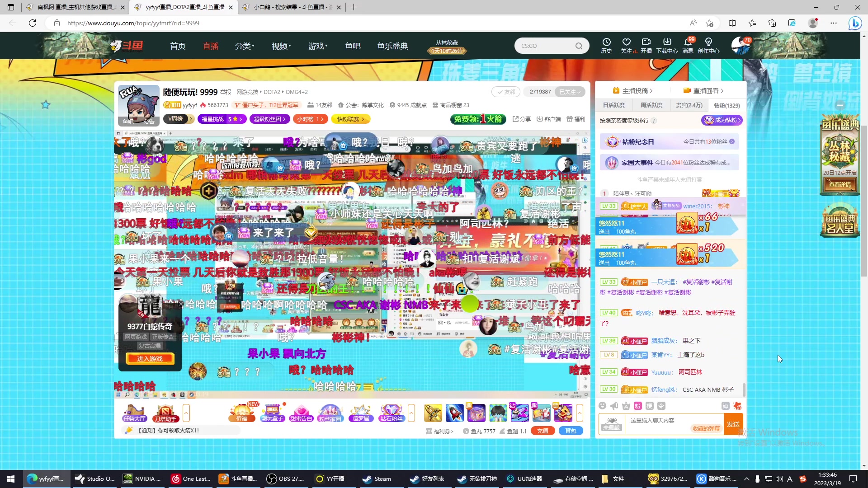Expand the 游戏 dropdown in navigation

[x=318, y=46]
